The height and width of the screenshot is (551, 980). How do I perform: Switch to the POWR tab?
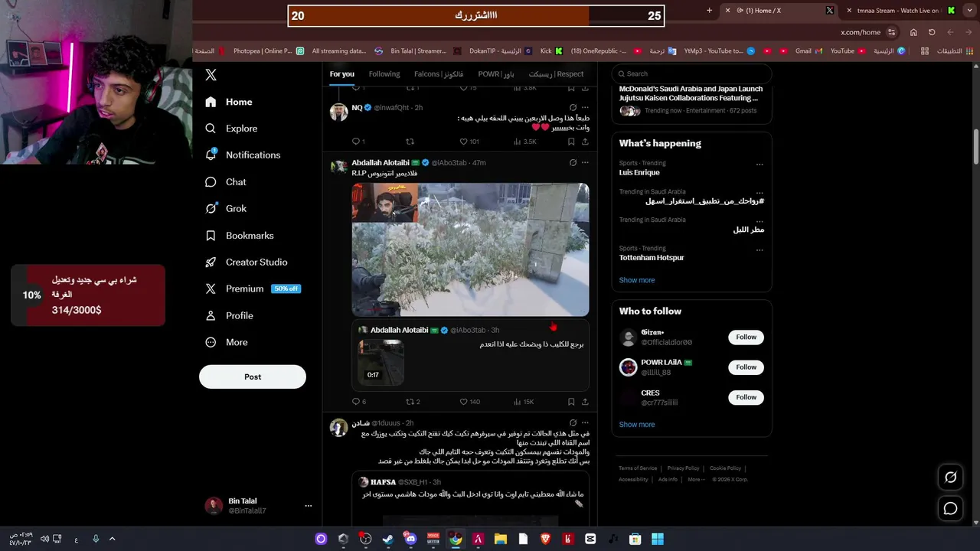[x=496, y=74]
